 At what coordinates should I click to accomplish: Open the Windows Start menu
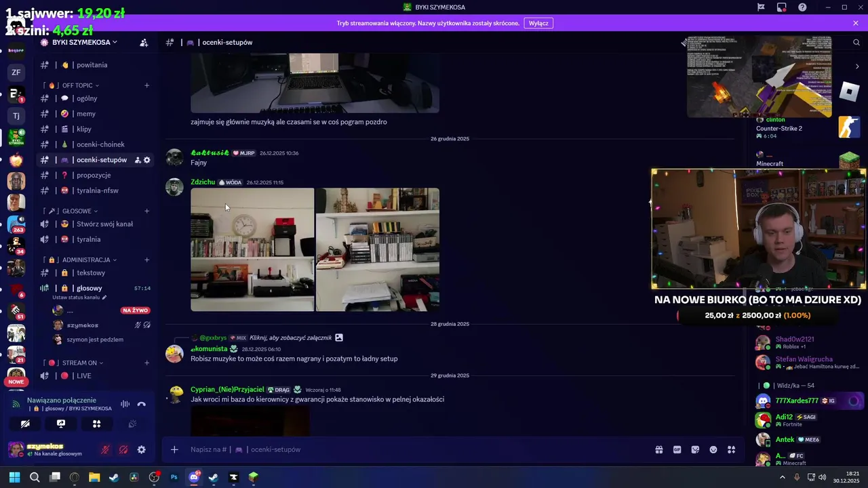click(14, 477)
